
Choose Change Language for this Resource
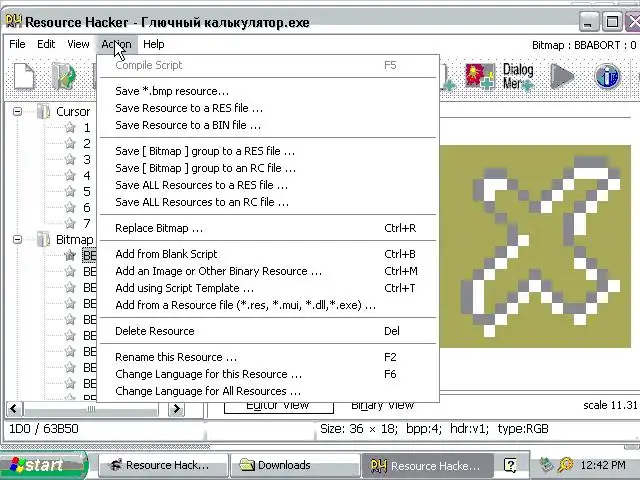click(268, 374)
